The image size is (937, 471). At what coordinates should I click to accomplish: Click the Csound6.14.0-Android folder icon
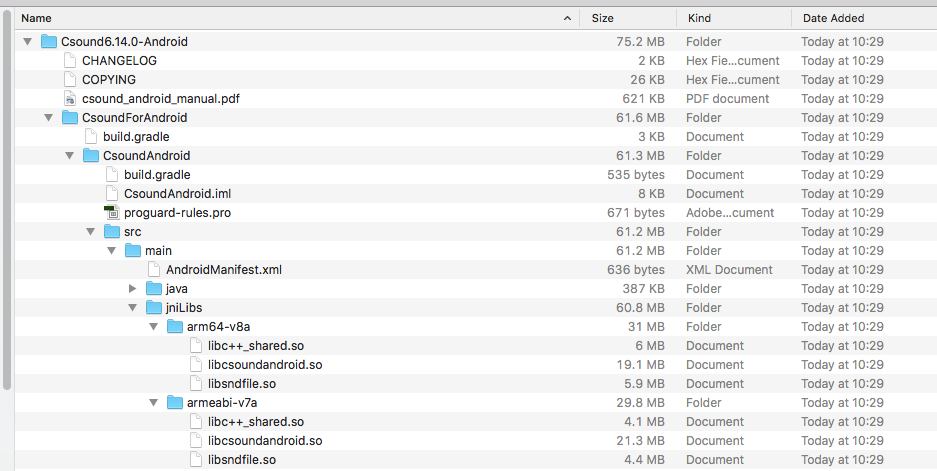48,41
